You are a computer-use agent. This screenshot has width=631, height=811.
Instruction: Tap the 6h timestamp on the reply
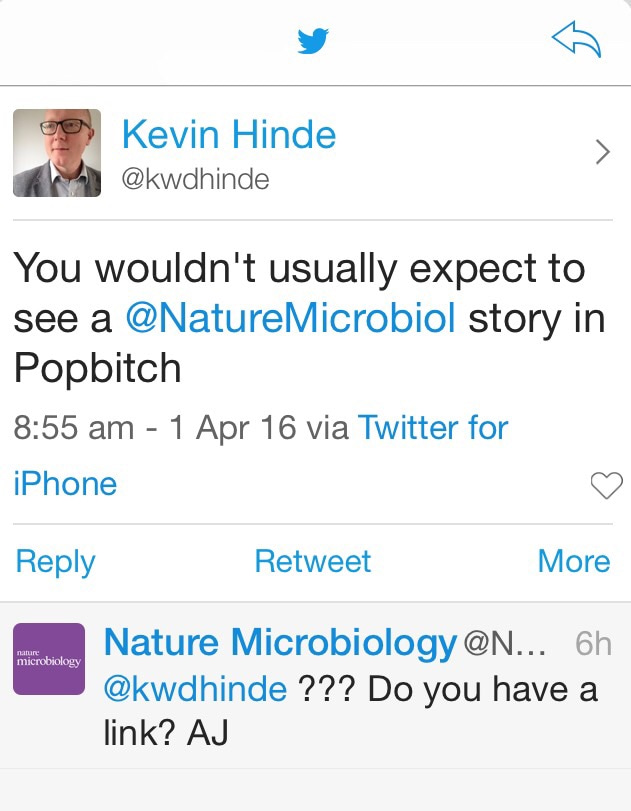593,643
